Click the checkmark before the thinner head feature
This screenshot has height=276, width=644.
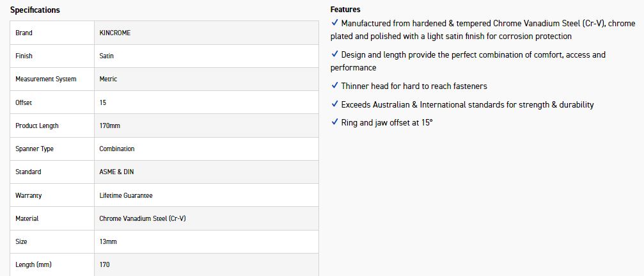[x=334, y=86]
